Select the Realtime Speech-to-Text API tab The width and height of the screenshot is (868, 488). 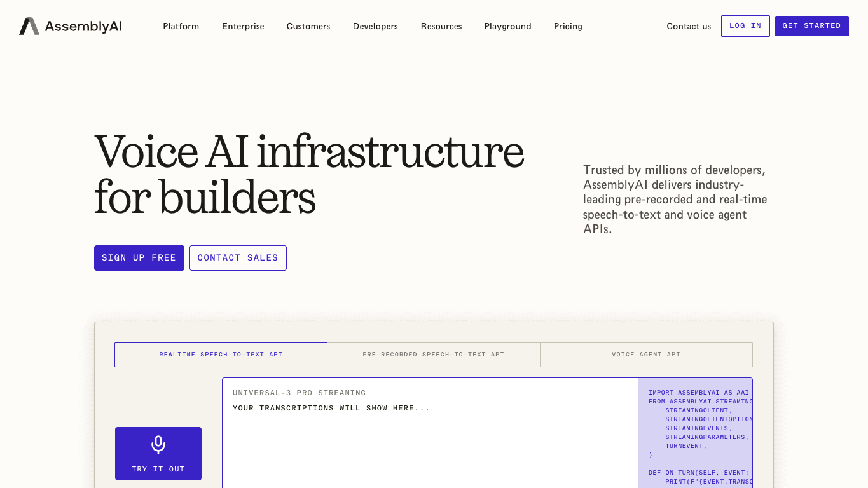(221, 355)
